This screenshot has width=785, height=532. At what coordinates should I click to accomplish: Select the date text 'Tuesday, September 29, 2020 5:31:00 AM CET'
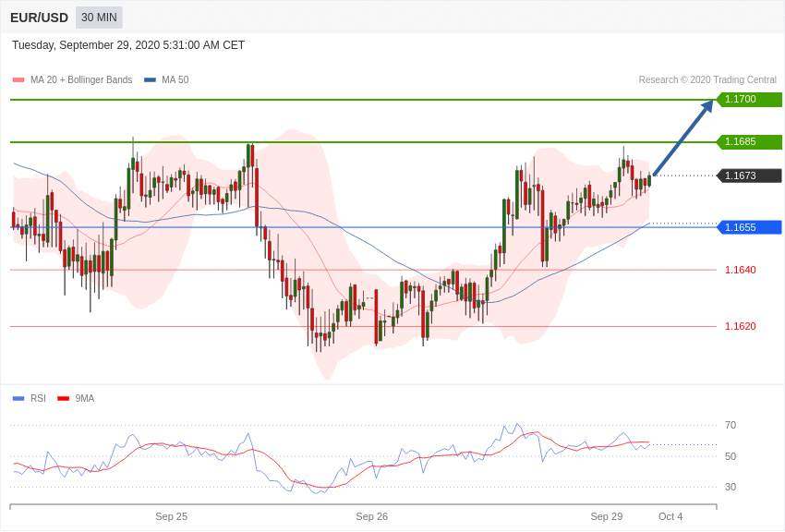tap(128, 45)
